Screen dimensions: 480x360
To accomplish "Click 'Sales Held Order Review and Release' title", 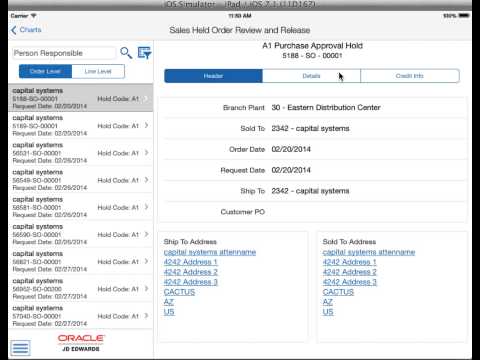I will [x=240, y=30].
